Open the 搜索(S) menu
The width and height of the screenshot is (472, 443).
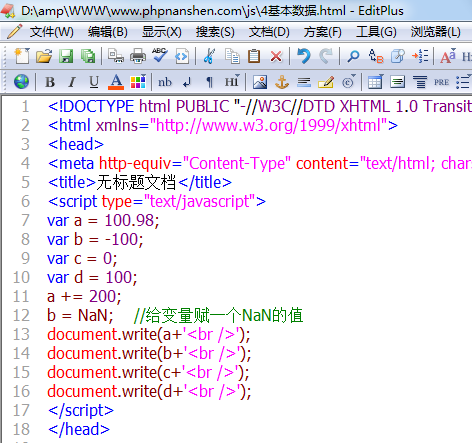[215, 32]
